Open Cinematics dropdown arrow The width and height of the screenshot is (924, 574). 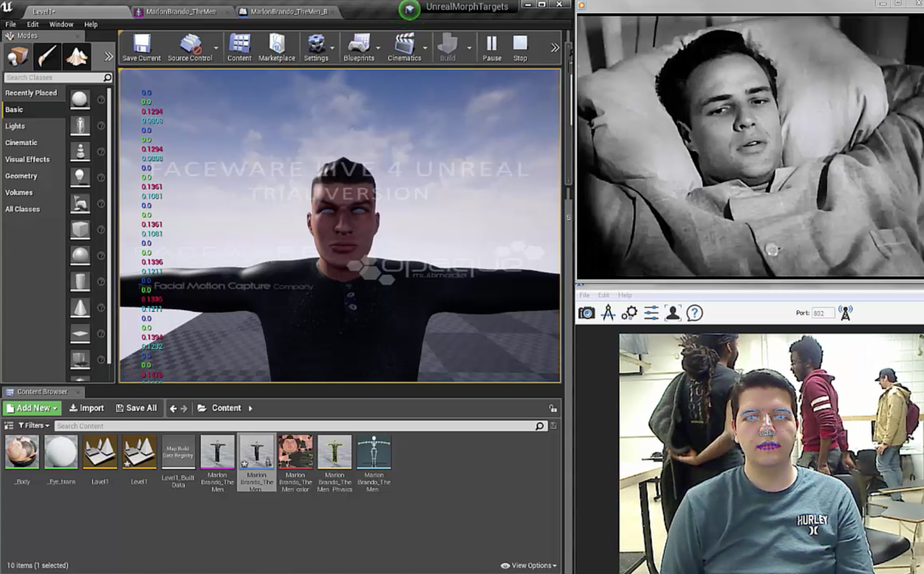[x=425, y=48]
